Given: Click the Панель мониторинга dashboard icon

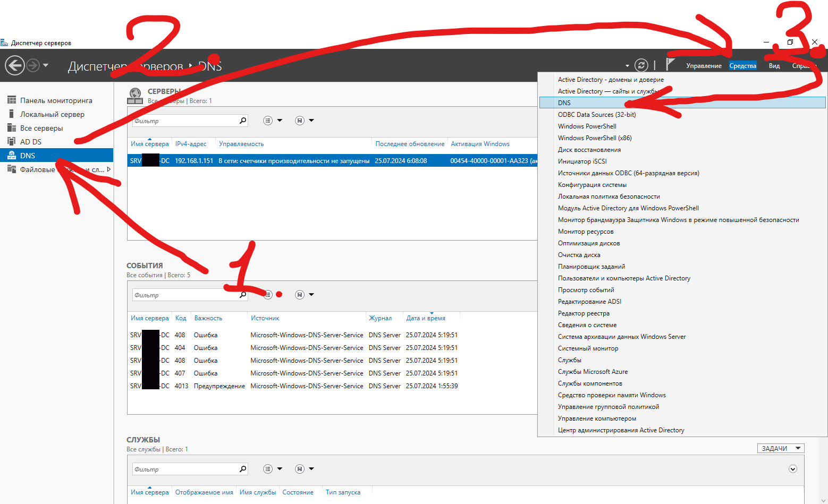Looking at the screenshot, I should pos(12,100).
